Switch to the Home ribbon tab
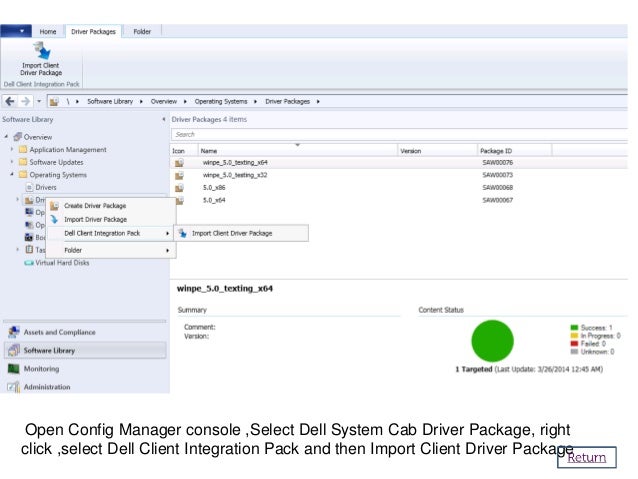This screenshot has height=479, width=638. [x=47, y=31]
